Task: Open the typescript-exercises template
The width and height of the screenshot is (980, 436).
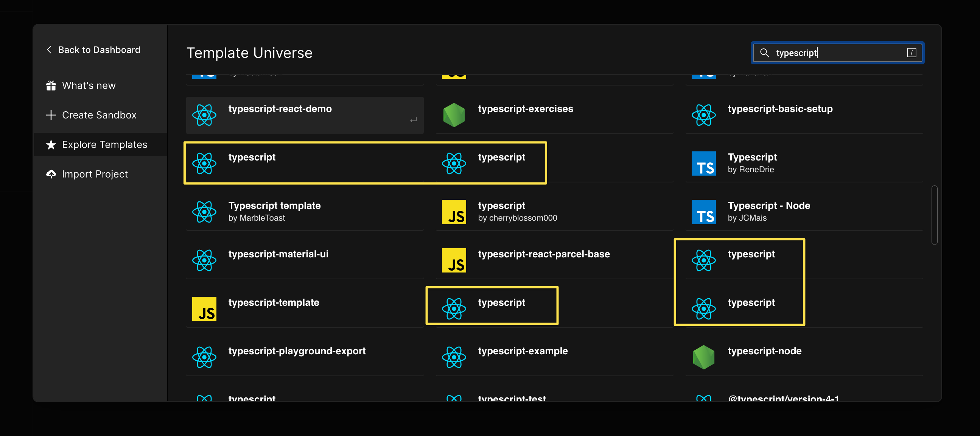Action: 554,115
